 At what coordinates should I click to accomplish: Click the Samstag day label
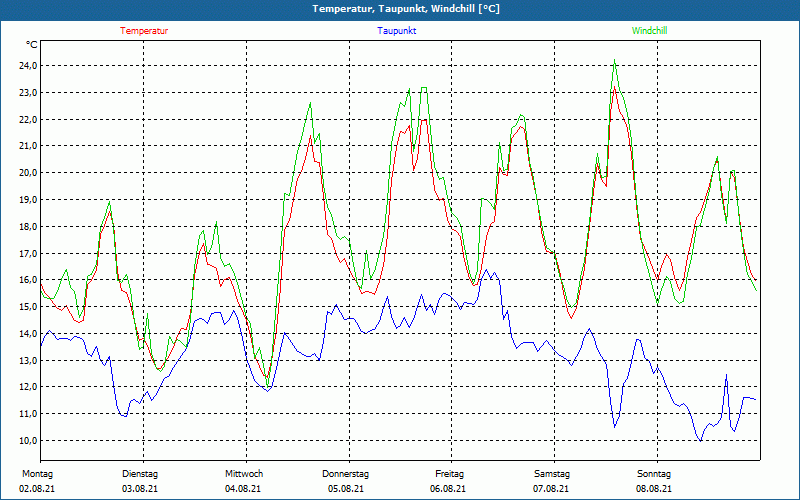click(552, 474)
